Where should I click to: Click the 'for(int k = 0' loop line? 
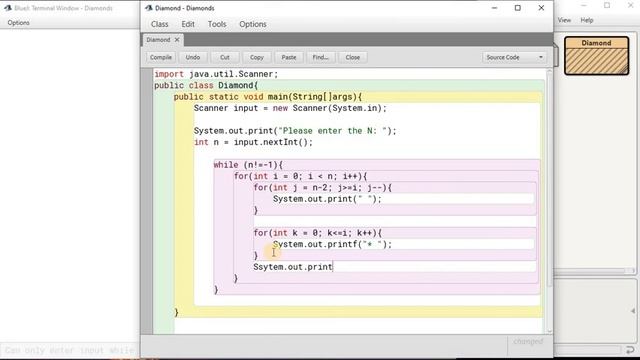(x=318, y=233)
